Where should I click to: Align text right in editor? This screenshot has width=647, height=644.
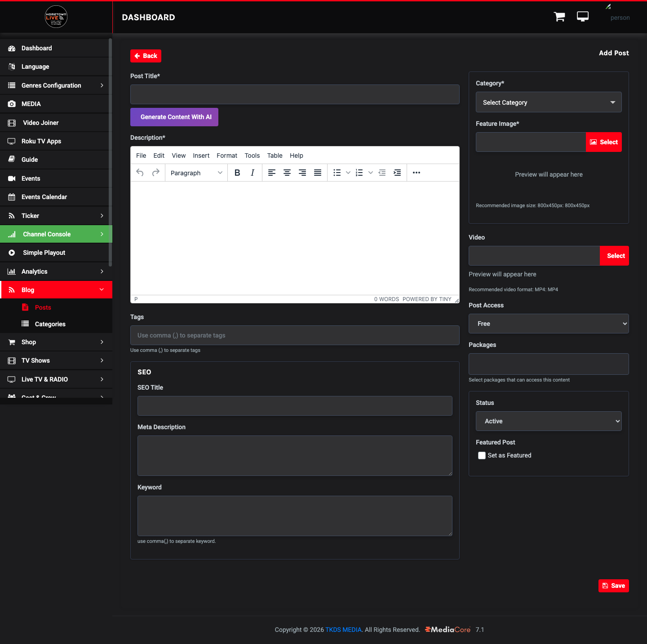point(302,173)
